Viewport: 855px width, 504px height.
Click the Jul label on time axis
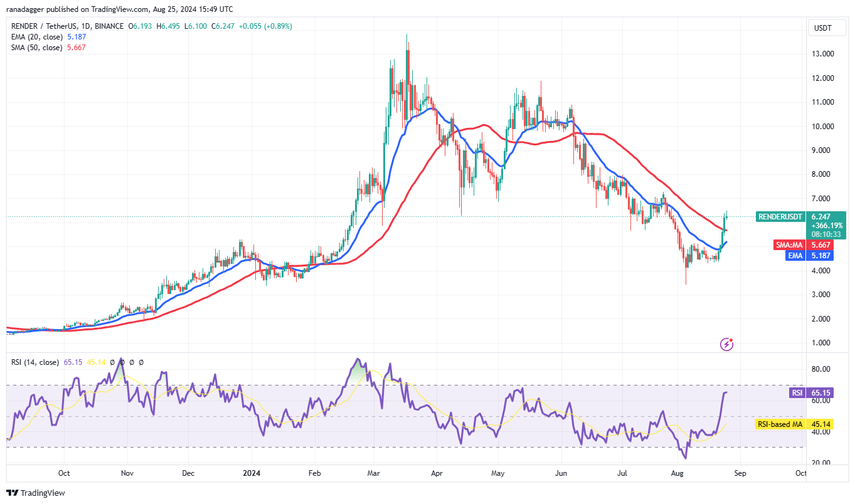[622, 473]
